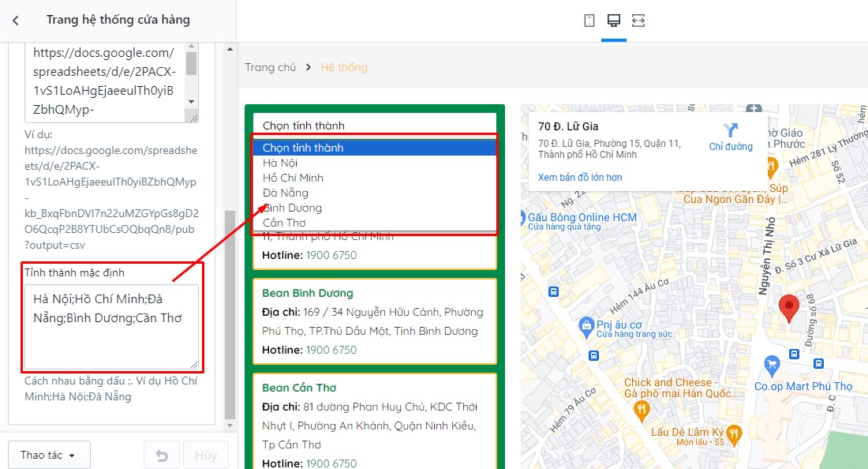
Task: Select highlighted Chọn tỉnh thành option
Action: click(375, 148)
